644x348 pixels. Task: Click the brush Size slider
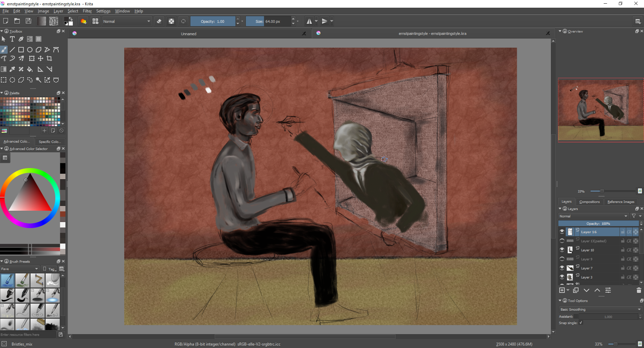268,21
